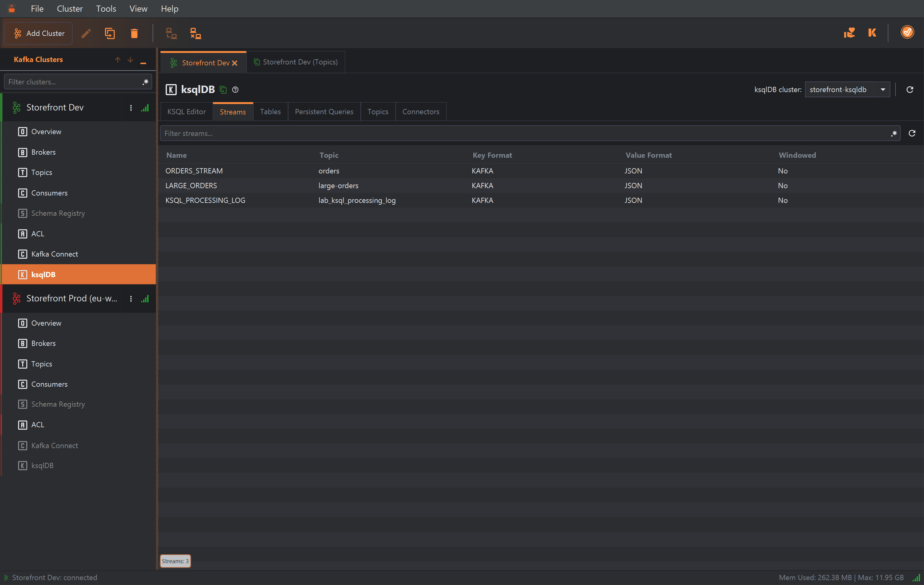Select the ORDERS_STREAM row
The width and height of the screenshot is (924, 585).
click(x=541, y=171)
